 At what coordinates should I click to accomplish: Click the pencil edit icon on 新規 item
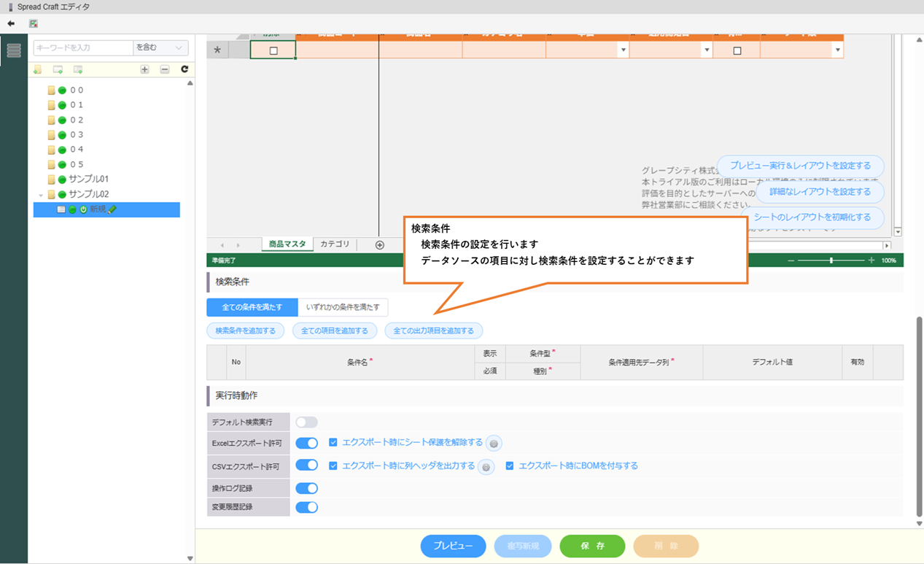112,210
